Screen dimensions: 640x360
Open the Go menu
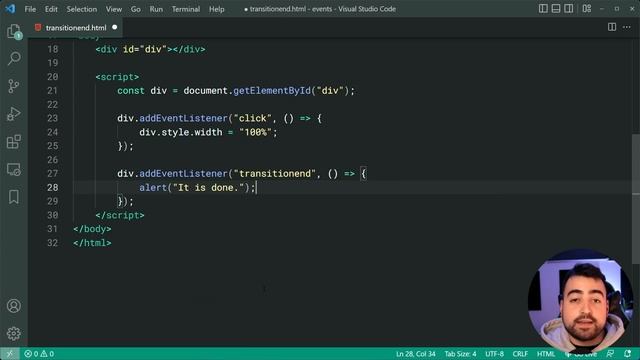point(136,9)
